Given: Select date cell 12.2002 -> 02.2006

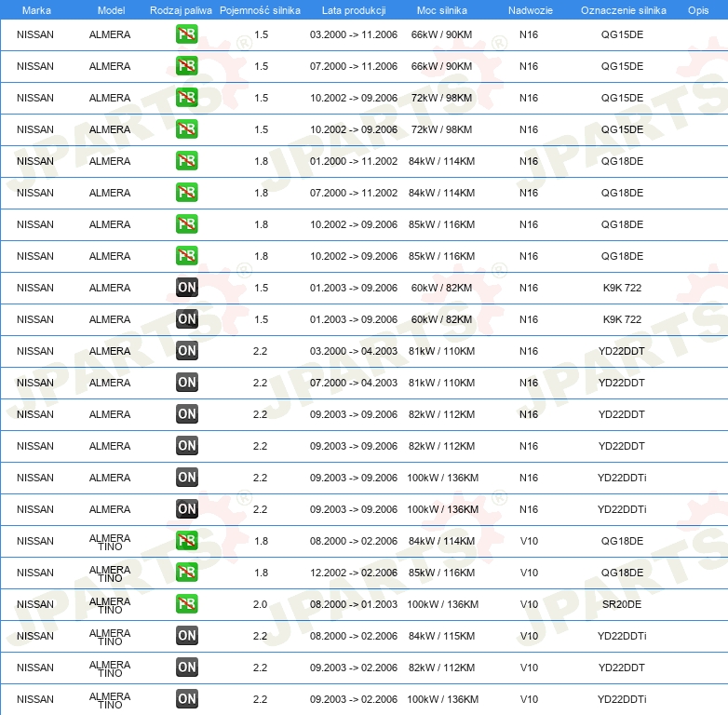Looking at the screenshot, I should pos(354,573).
